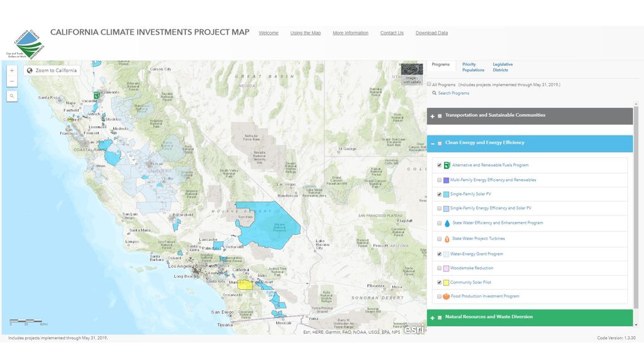The height and width of the screenshot is (362, 644).
Task: Click the green fuel marker near Sacramento
Action: pyautogui.click(x=96, y=96)
